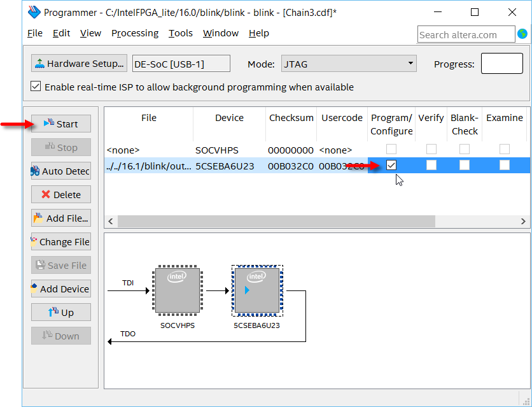Open the Tools menu
The width and height of the screenshot is (532, 407).
pos(181,33)
